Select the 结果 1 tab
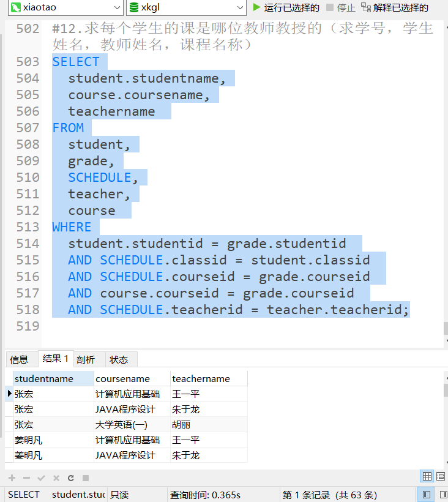Image resolution: width=448 pixels, height=502 pixels. coord(56,359)
